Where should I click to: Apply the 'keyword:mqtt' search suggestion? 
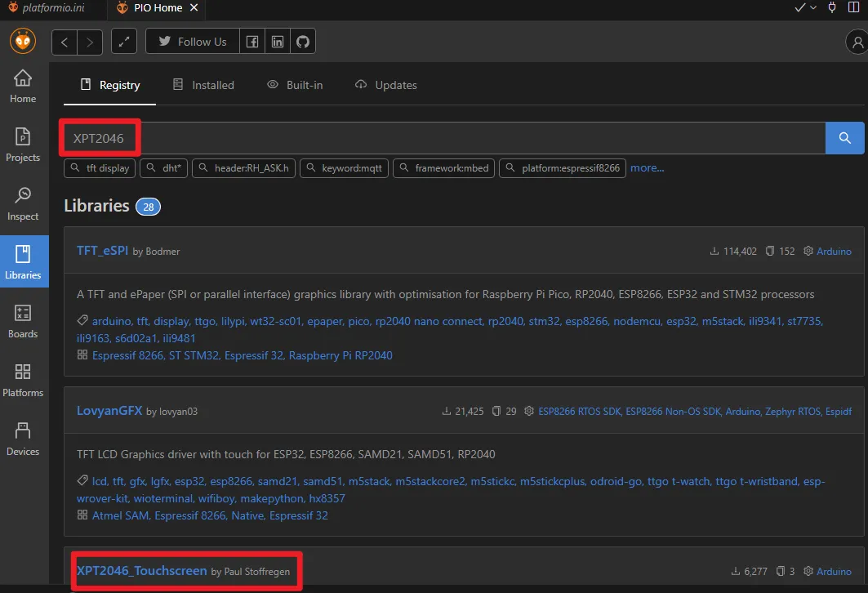coord(345,167)
